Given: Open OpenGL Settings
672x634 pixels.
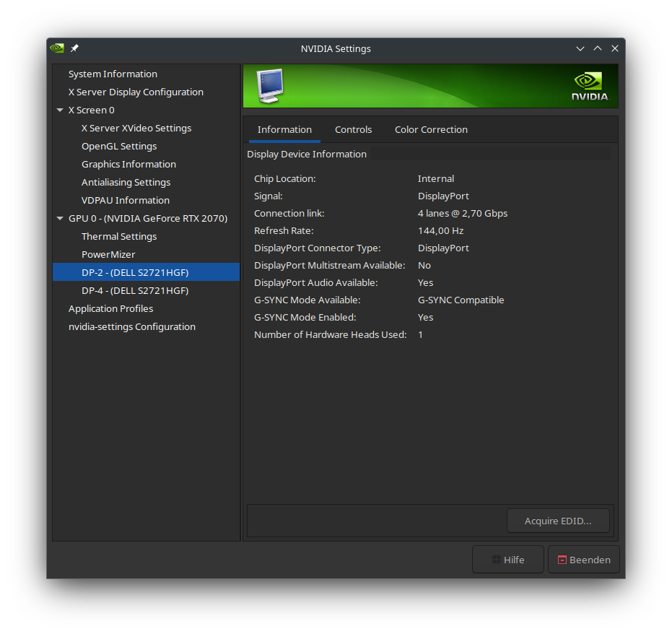Looking at the screenshot, I should click(x=119, y=146).
